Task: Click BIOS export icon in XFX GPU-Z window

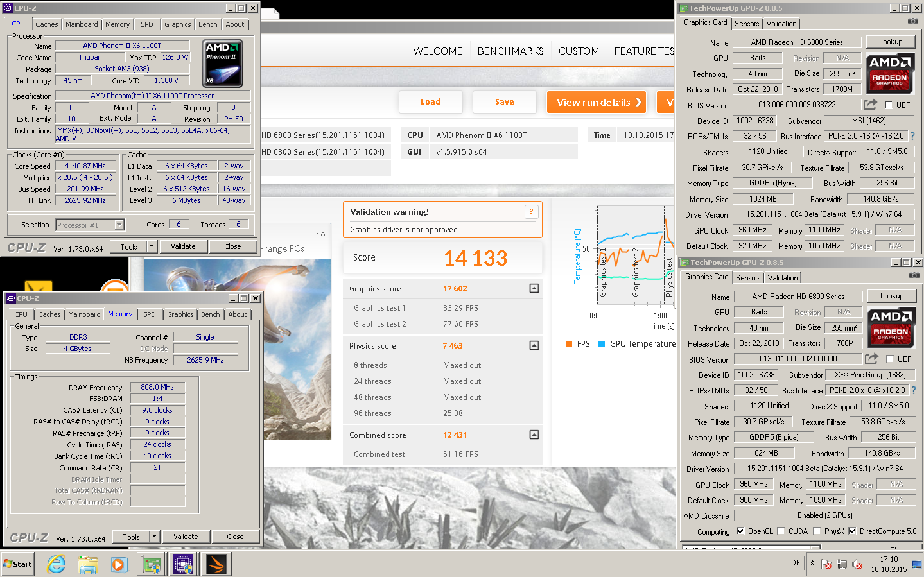Action: click(871, 358)
